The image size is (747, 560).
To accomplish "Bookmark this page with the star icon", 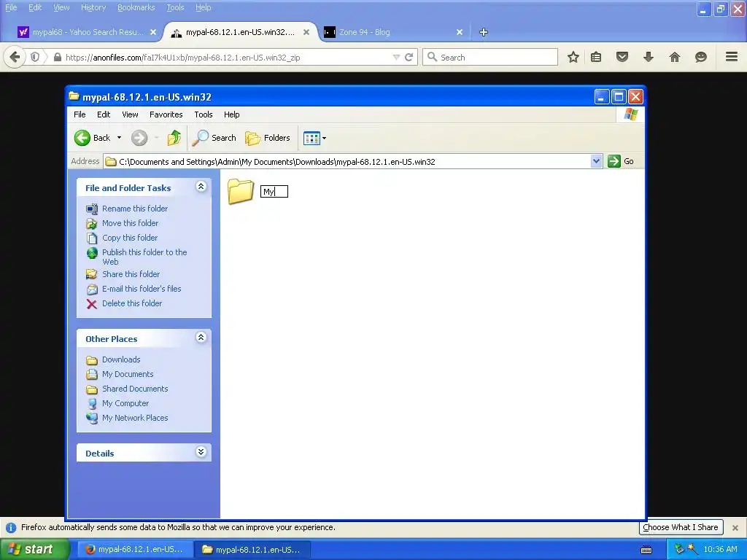I will pos(573,57).
